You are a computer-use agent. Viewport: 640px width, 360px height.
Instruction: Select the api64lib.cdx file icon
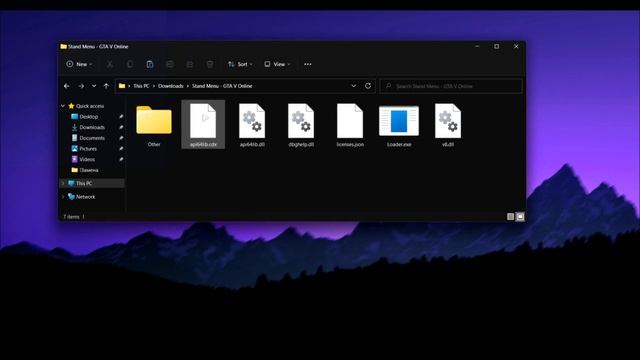[x=203, y=121]
